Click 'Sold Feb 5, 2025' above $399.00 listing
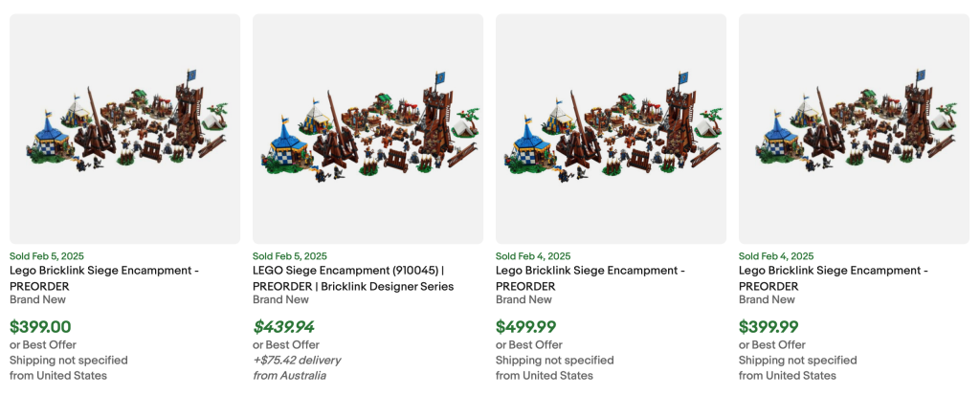 [47, 256]
